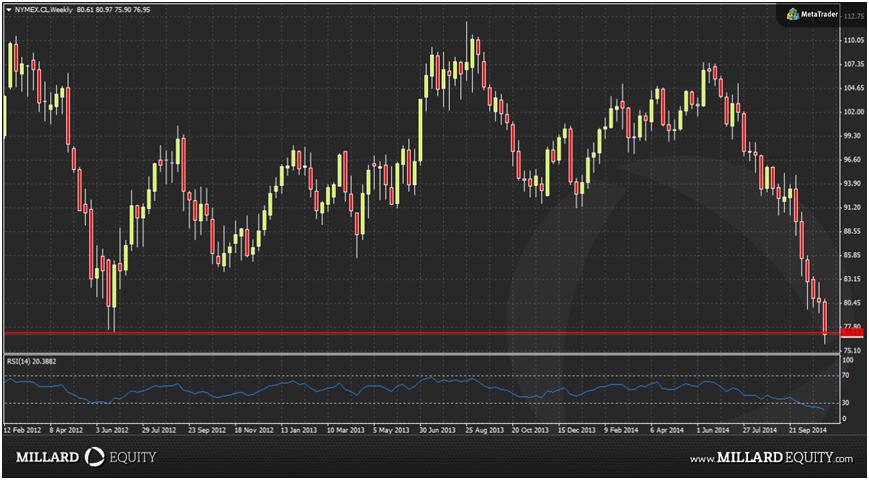Viewport: 869px width, 480px height.
Task: Click the 85.85 price label
Action: 852,255
